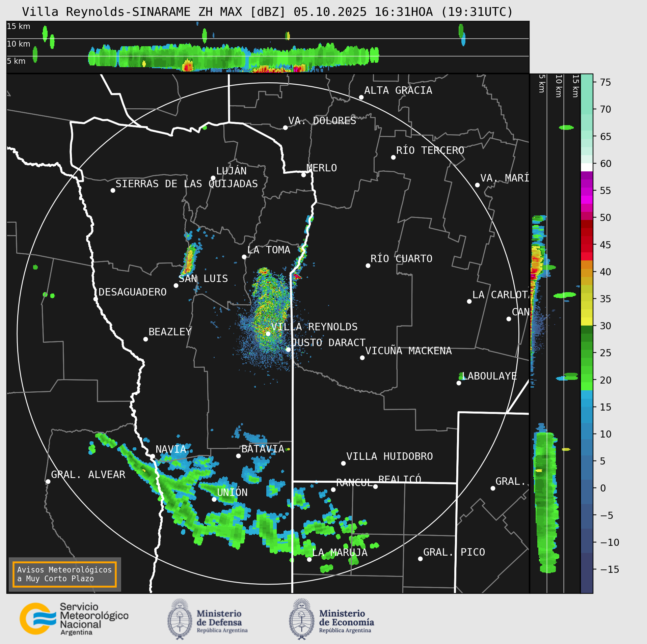Click the Ministerio de Defensa emblem
The height and width of the screenshot is (644, 647).
click(180, 619)
